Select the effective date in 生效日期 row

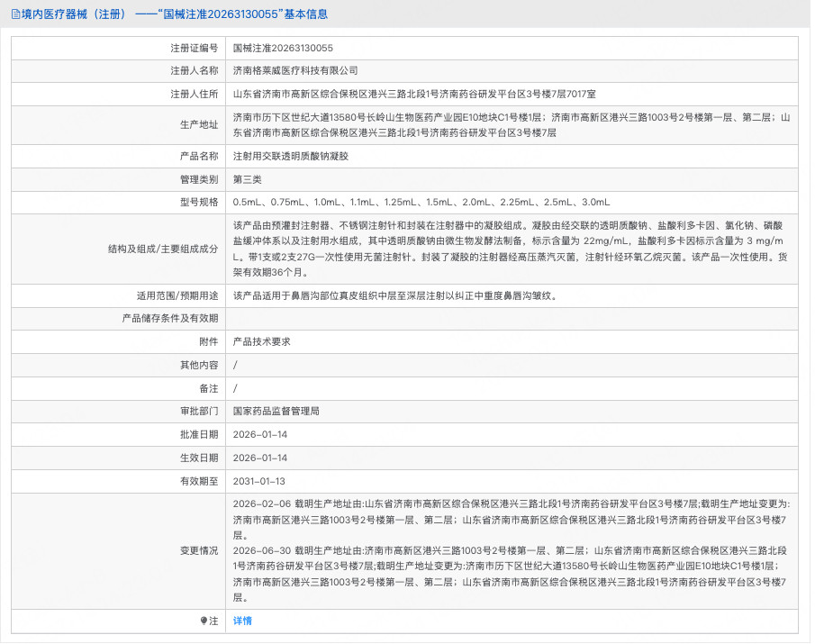point(260,458)
